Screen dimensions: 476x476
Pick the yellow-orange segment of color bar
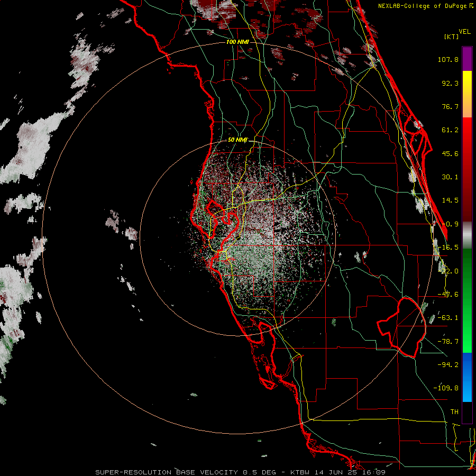[467, 94]
